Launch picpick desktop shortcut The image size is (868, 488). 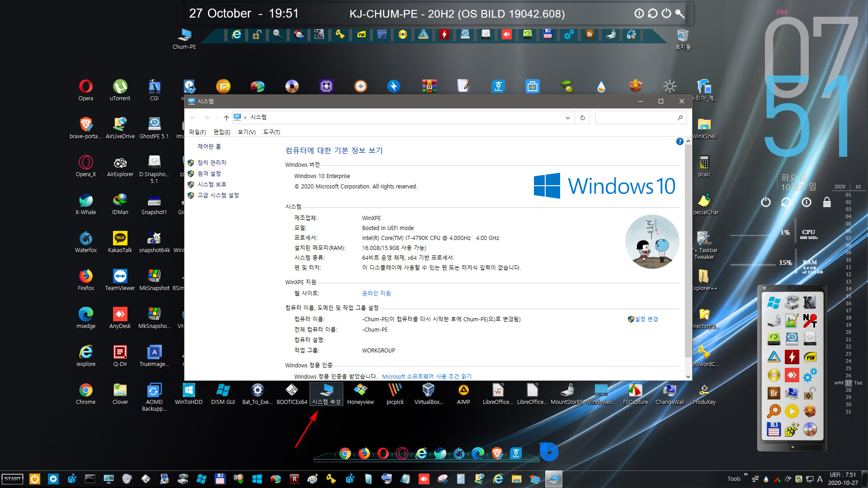[395, 394]
